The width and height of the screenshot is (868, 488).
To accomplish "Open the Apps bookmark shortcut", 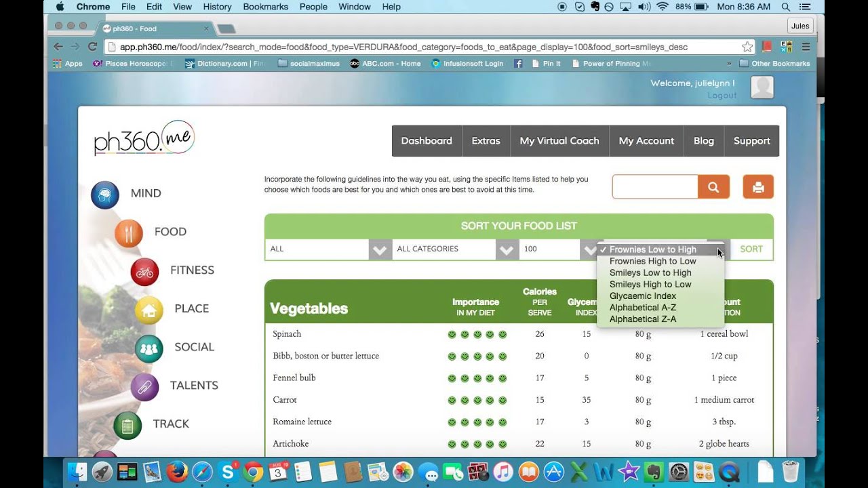I will point(68,64).
